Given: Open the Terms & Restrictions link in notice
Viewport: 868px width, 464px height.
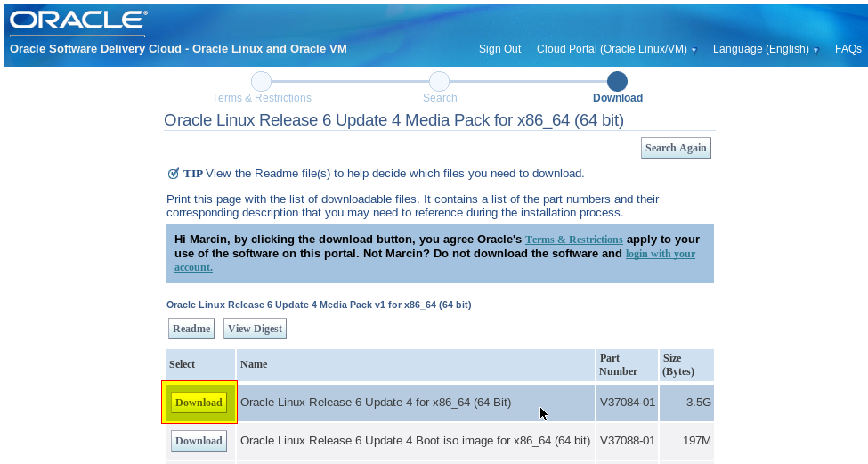Looking at the screenshot, I should 574,240.
